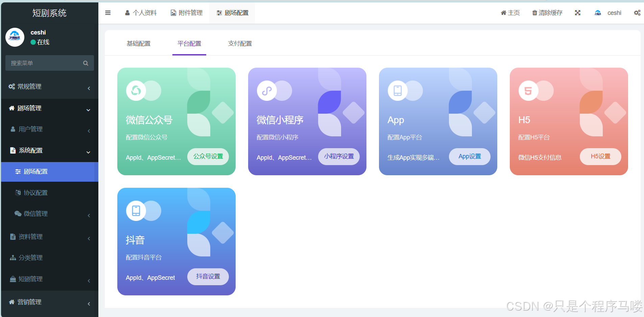Viewport: 644px width, 317px height.
Task: Click the 在线 status indicator
Action: coord(40,42)
